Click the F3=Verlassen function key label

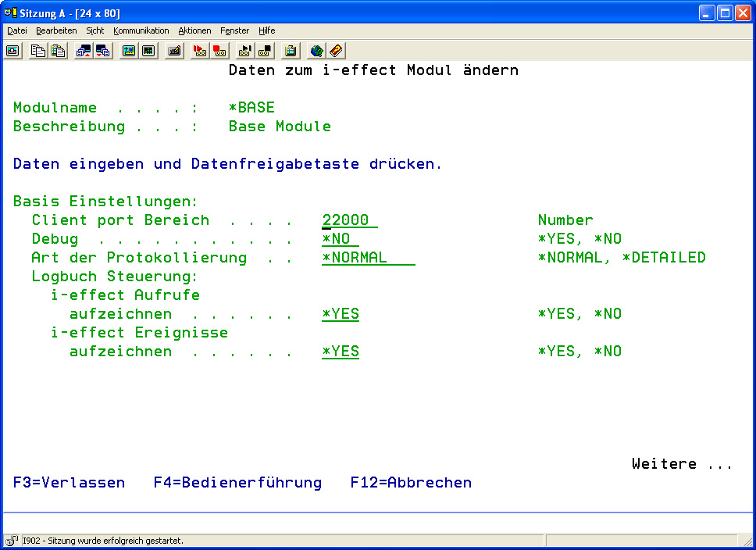pyautogui.click(x=69, y=483)
